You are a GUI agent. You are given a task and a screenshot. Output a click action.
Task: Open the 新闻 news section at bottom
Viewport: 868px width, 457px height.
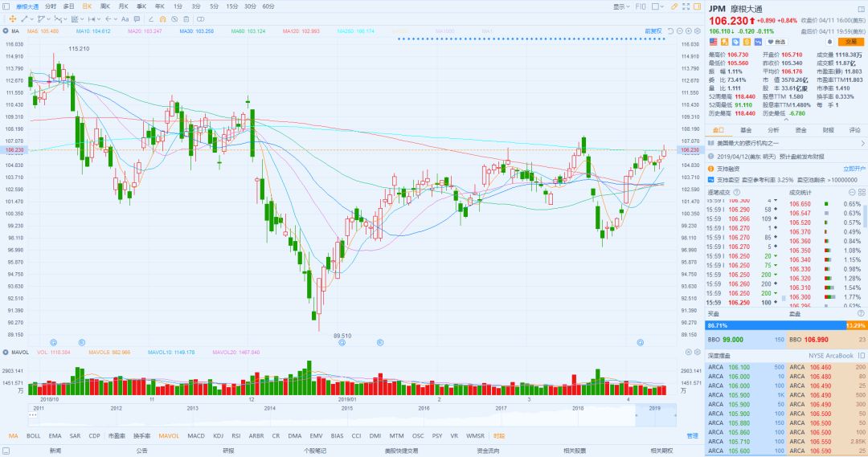pos(55,451)
